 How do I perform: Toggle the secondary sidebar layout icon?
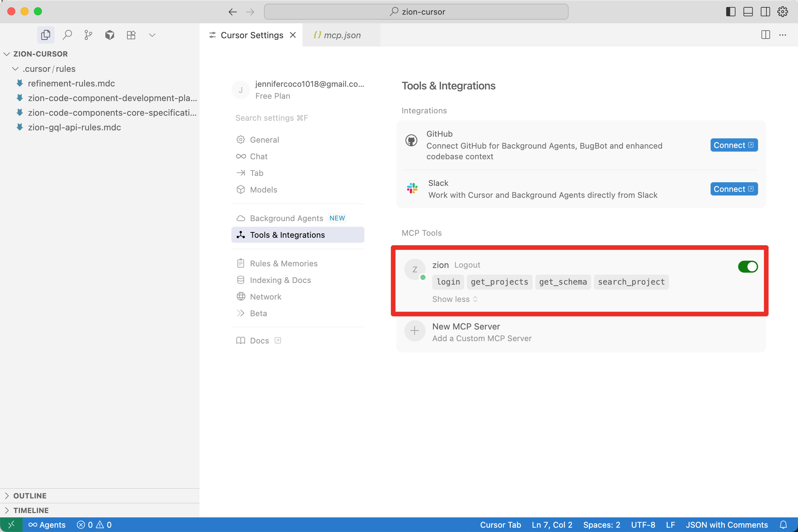765,12
